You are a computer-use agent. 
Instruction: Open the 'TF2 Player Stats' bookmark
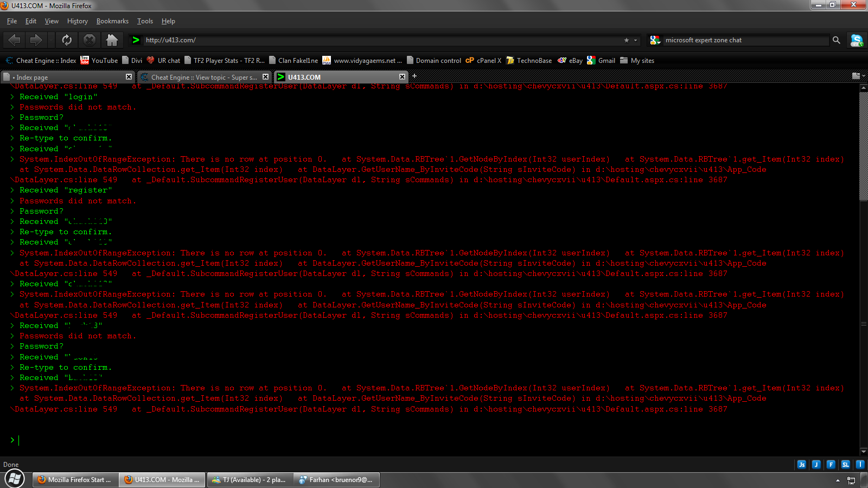[225, 61]
